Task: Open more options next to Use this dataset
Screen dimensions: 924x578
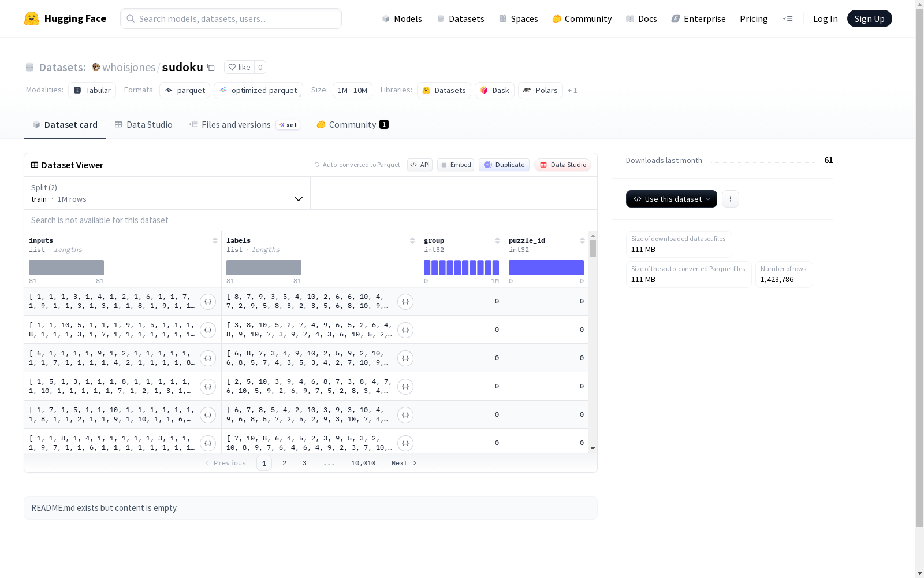Action: 731,199
